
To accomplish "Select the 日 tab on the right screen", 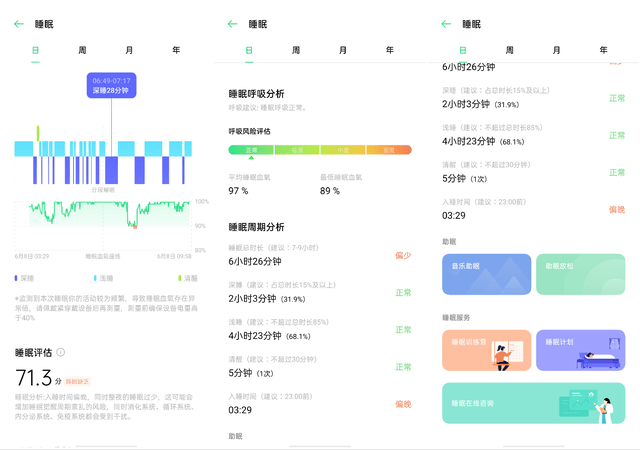I will [463, 50].
